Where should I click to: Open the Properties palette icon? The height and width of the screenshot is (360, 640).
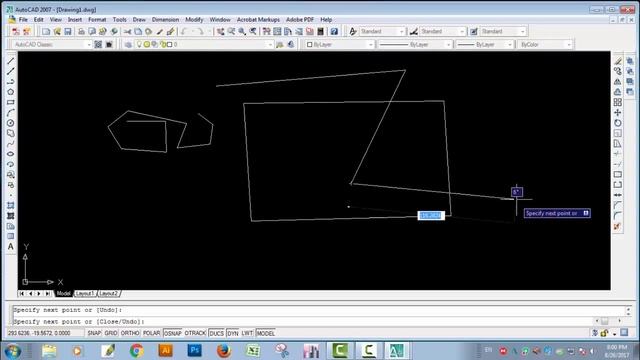tap(267, 31)
